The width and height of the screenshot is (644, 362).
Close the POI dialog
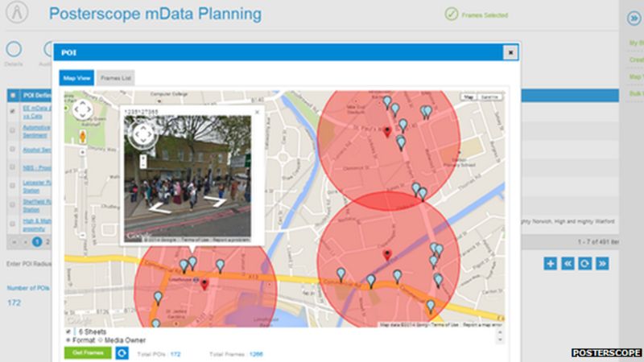point(510,52)
